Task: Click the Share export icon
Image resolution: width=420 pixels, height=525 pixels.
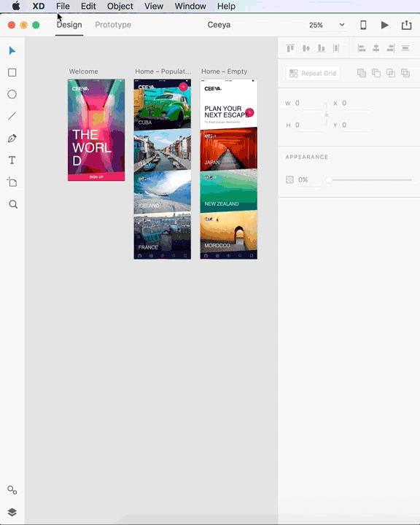Action: point(407,25)
